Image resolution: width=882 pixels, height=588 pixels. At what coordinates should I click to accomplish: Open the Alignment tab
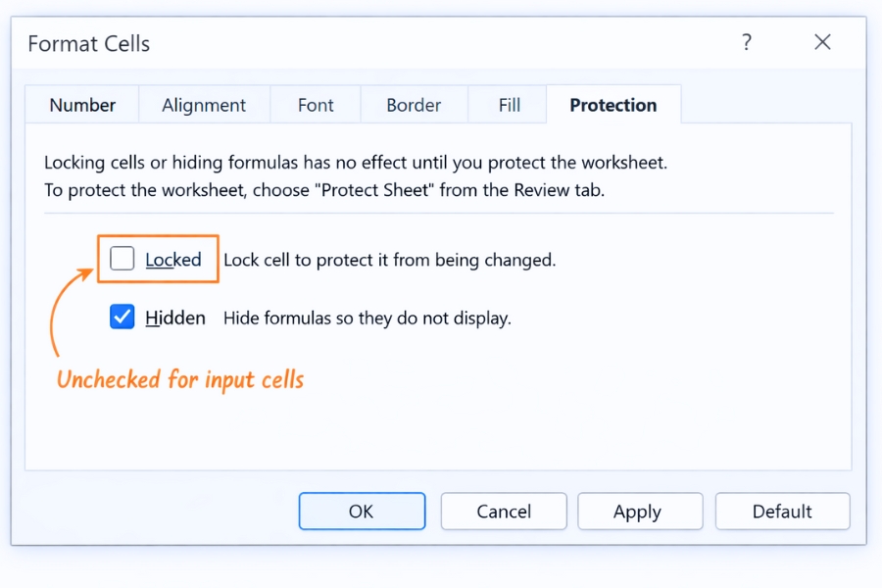point(204,104)
